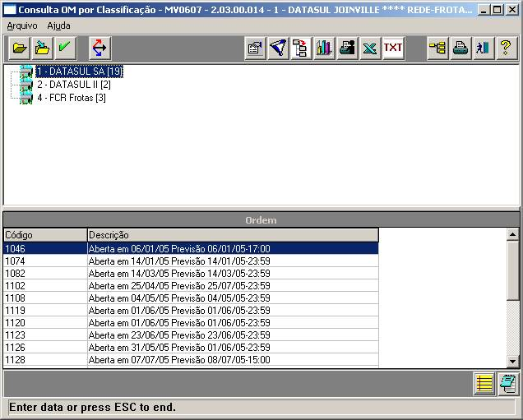This screenshot has height=420, width=523.
Task: Click the Código column header
Action: tap(45, 235)
